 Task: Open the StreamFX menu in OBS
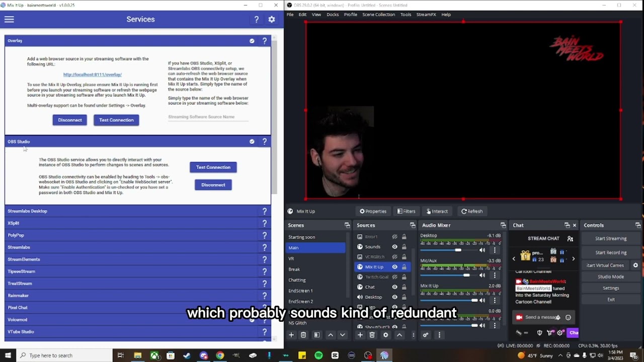tap(426, 15)
